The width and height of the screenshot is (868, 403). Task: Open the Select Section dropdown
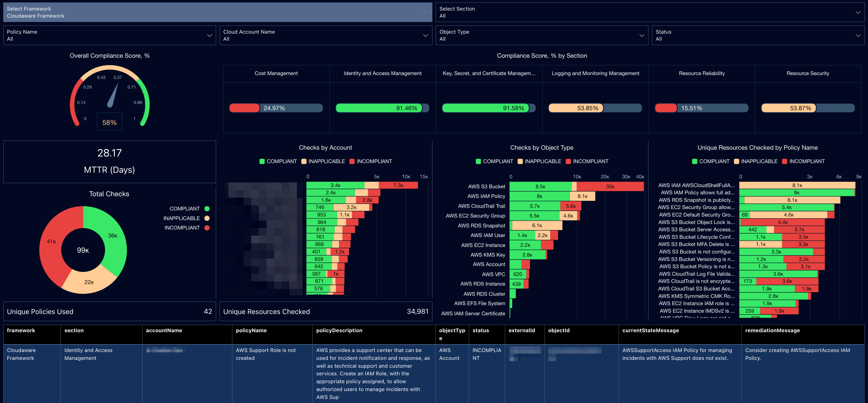pyautogui.click(x=650, y=12)
